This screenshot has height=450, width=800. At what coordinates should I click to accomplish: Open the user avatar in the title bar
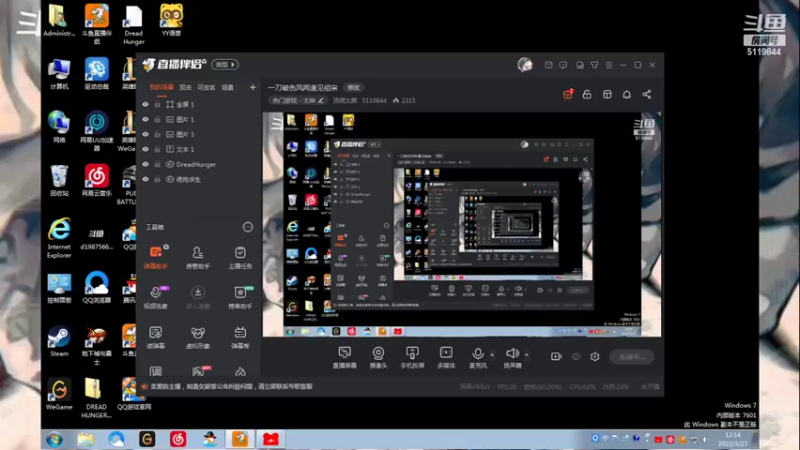[525, 65]
